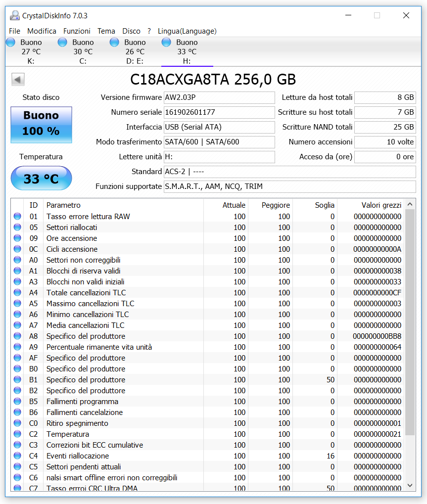Switch to Buono 33 °C H: disk tab
The image size is (427, 504).
(187, 51)
